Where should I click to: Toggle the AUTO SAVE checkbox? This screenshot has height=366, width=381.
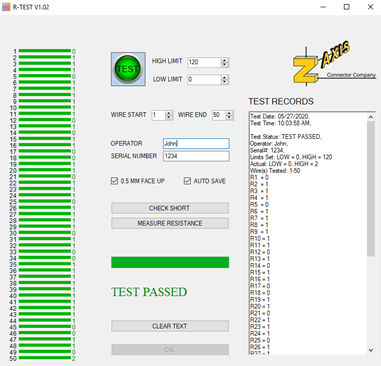tap(187, 181)
